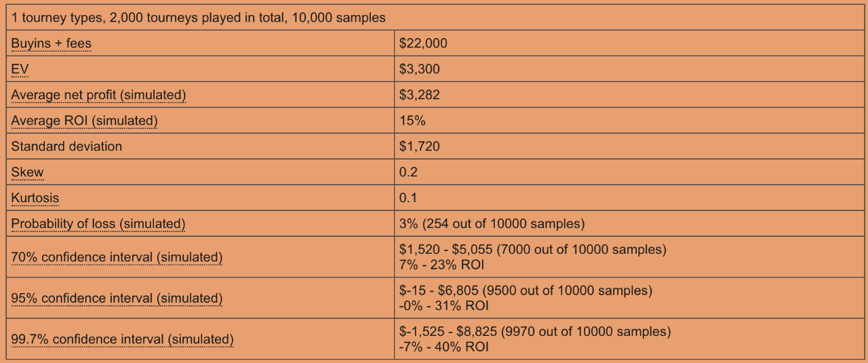Click the 15% average ROI value
Viewport: 868px width, 363px height.
tap(412, 121)
